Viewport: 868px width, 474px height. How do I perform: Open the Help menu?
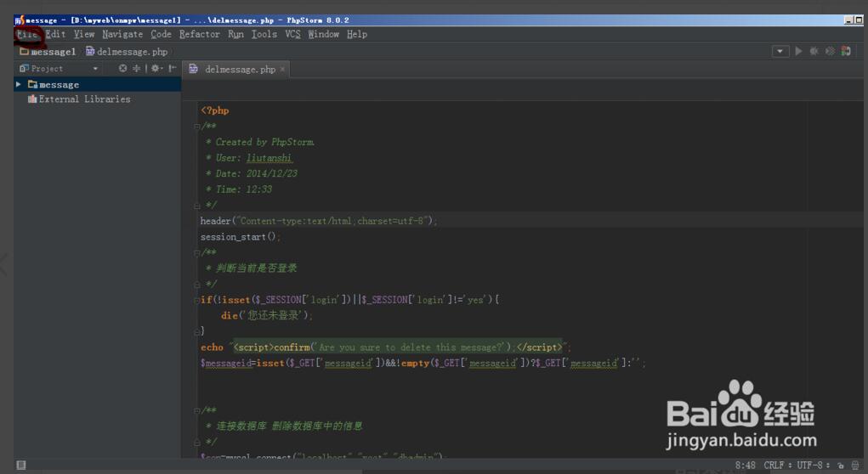click(357, 34)
